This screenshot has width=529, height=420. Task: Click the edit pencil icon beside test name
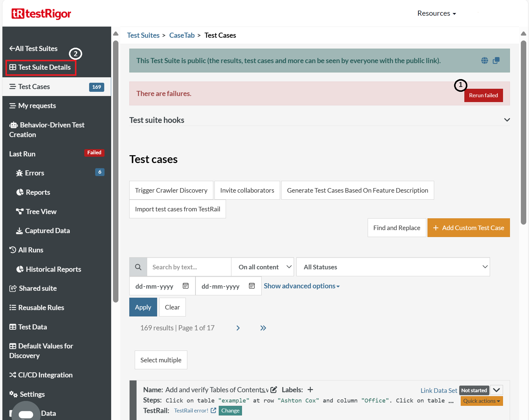[x=274, y=390]
